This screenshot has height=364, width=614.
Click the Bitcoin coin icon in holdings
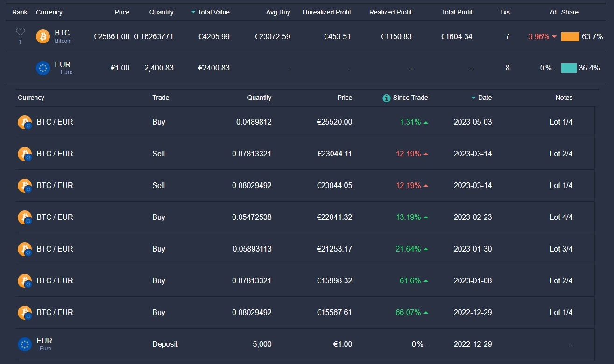[x=43, y=36]
